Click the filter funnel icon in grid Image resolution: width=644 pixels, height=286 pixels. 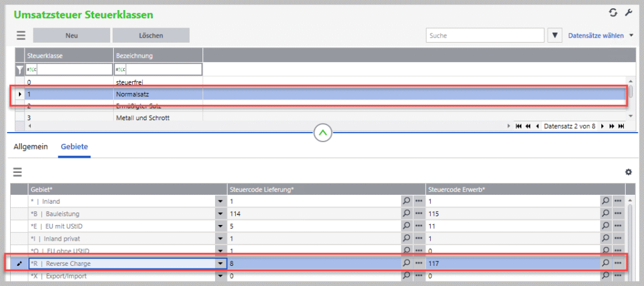19,69
